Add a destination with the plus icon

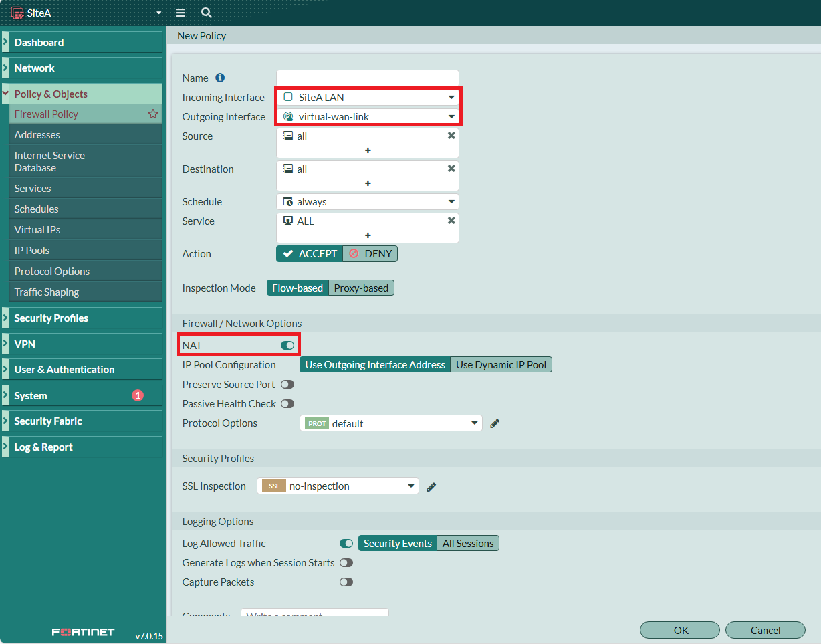368,183
